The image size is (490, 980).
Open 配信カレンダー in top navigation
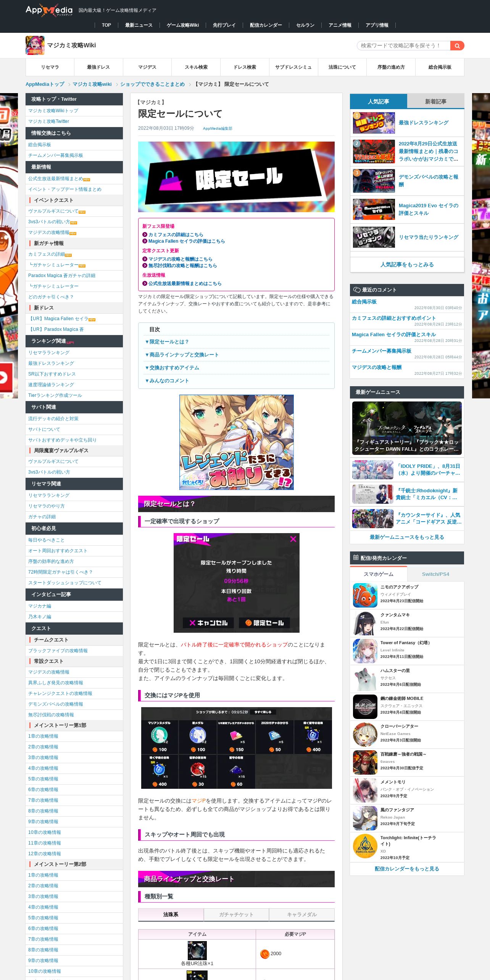coord(266,25)
